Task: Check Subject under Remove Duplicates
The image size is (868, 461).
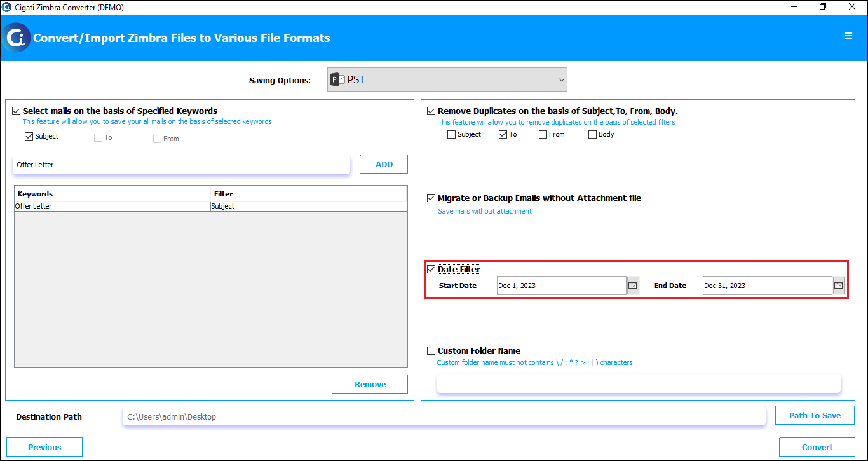Action: pos(451,134)
